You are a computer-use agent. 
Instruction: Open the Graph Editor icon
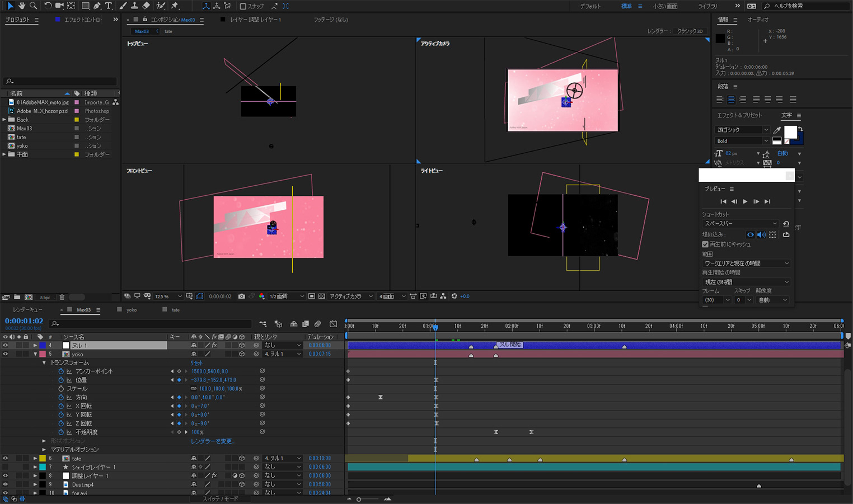point(334,323)
